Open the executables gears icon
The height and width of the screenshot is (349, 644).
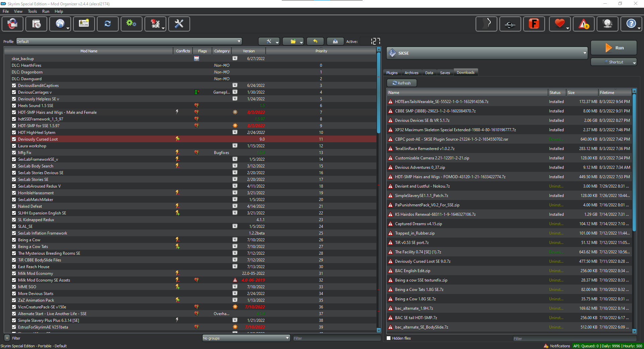(x=131, y=24)
